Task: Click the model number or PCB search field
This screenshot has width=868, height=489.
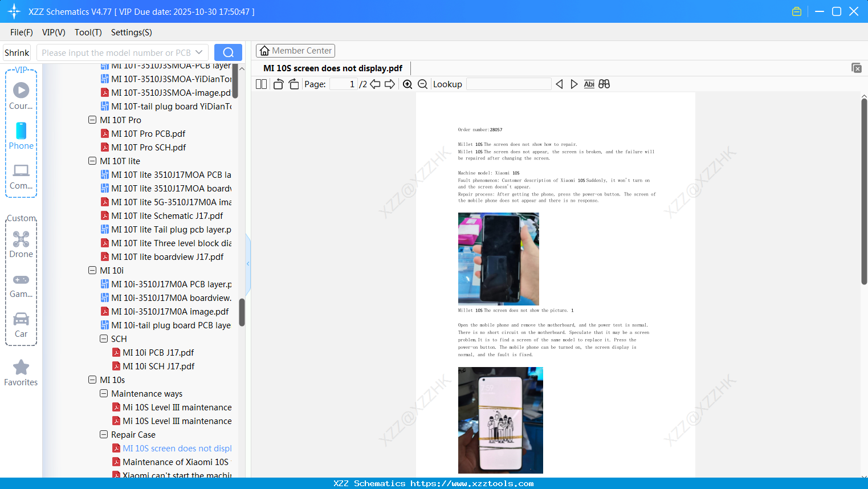Action: coord(116,52)
